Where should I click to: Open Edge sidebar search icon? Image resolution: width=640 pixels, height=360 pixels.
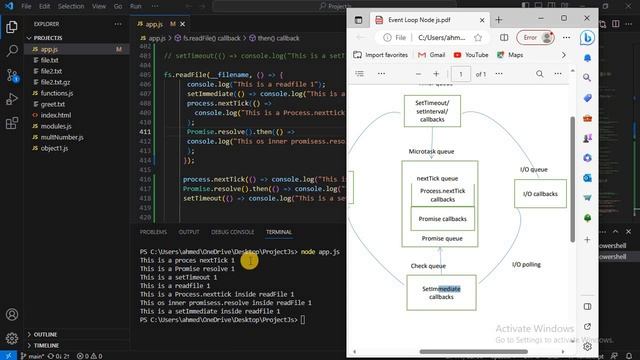pos(587,78)
